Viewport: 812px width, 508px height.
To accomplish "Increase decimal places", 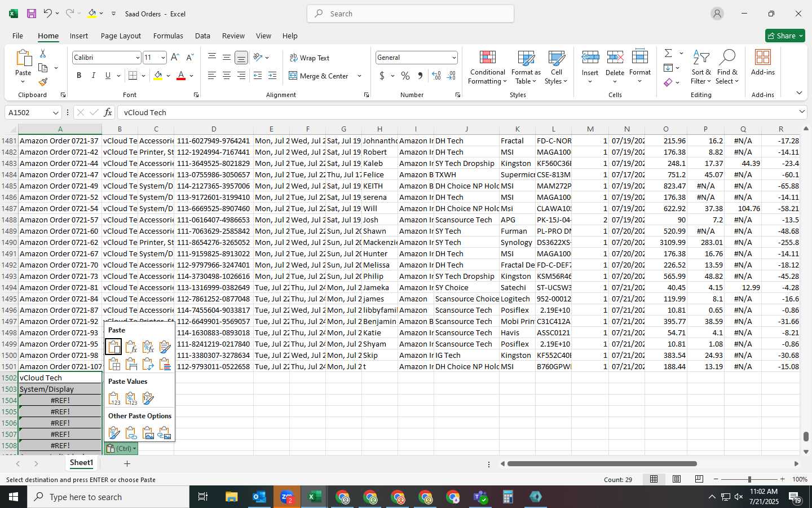I will (436, 76).
